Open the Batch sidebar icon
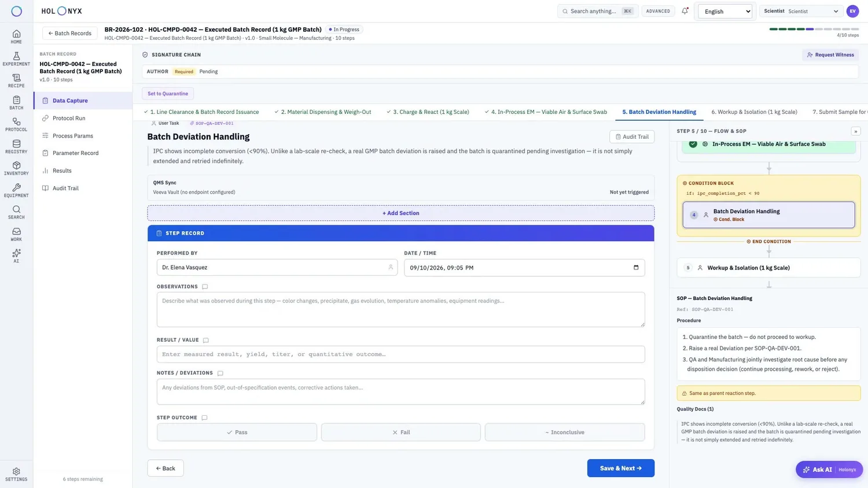The image size is (868, 488). pos(16,102)
